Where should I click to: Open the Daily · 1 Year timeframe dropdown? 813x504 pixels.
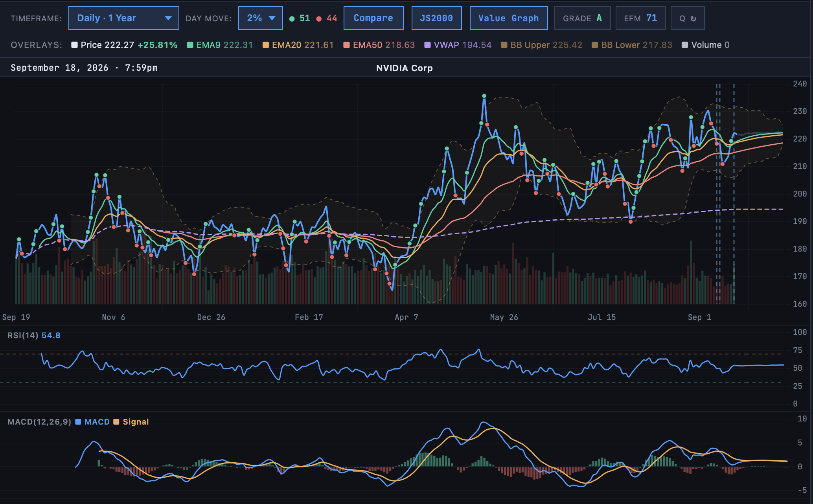tap(123, 18)
